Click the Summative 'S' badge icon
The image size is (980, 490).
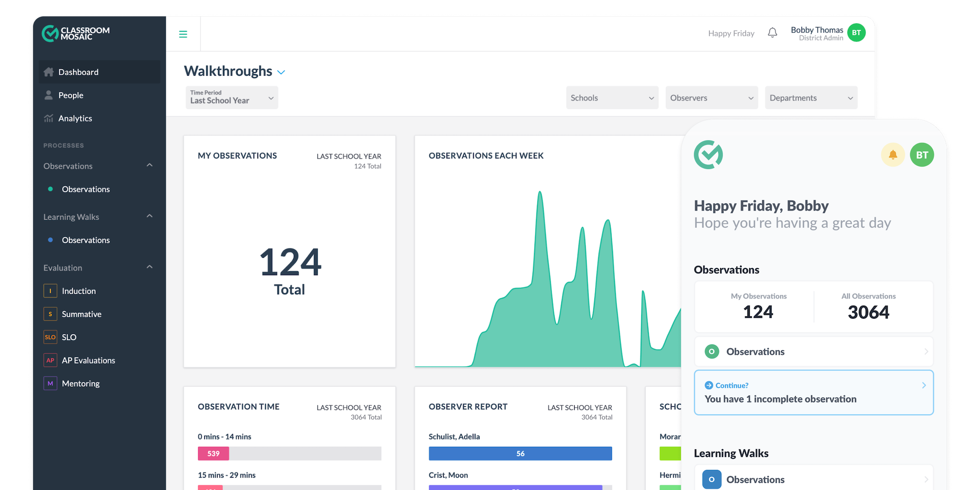pyautogui.click(x=50, y=314)
